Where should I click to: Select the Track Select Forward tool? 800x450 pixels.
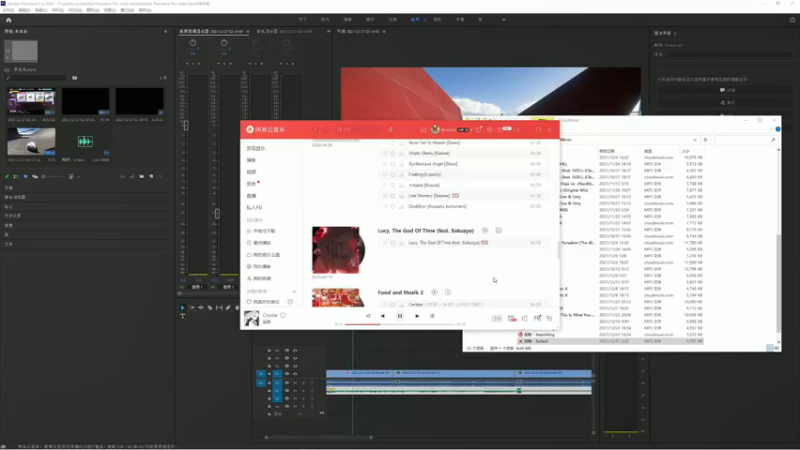click(191, 308)
